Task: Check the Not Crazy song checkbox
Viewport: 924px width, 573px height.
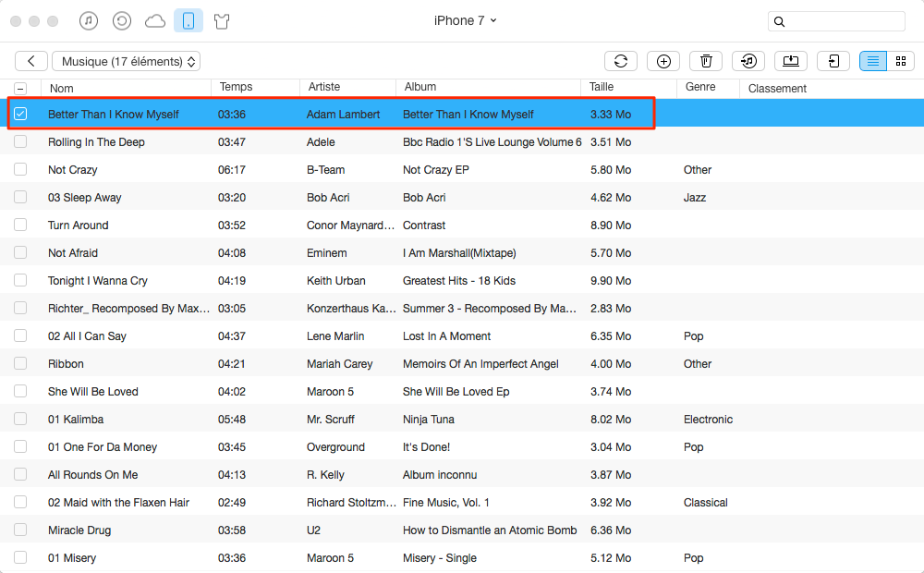Action: 20,169
